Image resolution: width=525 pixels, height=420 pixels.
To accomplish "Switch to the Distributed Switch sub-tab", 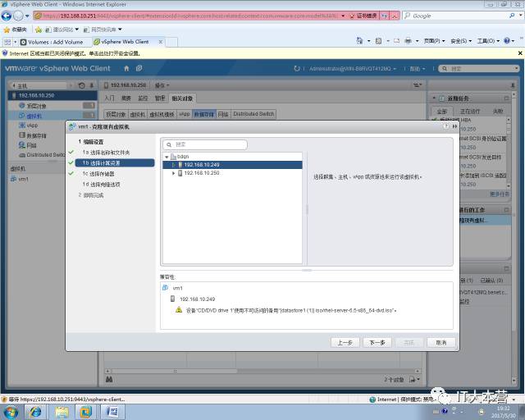I will click(253, 114).
